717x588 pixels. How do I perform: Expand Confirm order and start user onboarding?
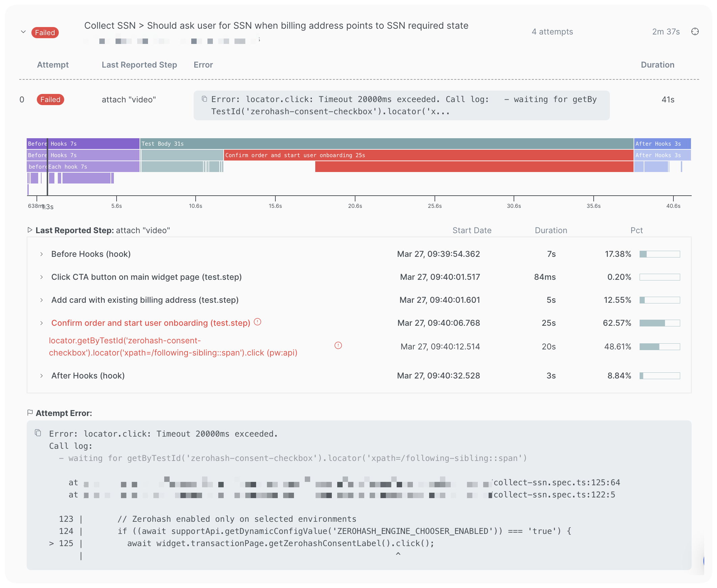(41, 323)
